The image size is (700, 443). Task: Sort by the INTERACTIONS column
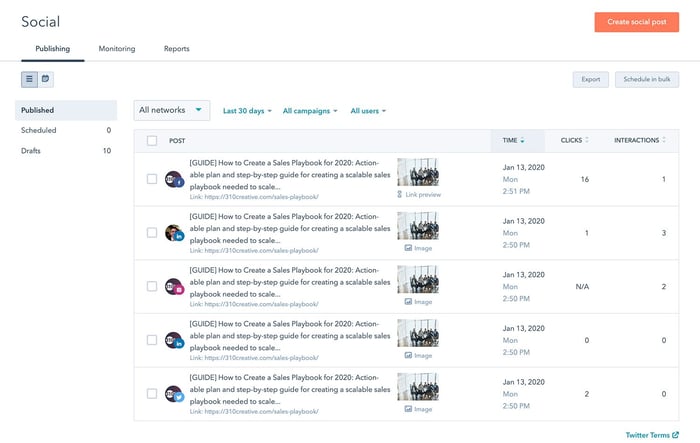pos(640,140)
